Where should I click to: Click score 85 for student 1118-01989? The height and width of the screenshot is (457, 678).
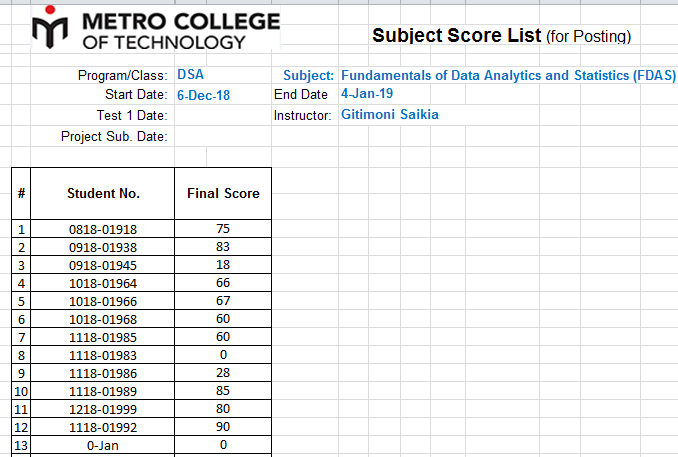[x=223, y=391]
